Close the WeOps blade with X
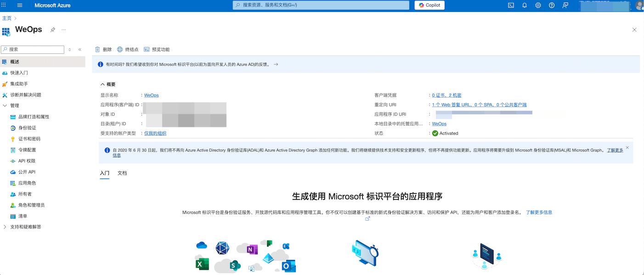The height and width of the screenshot is (275, 644). click(x=634, y=29)
